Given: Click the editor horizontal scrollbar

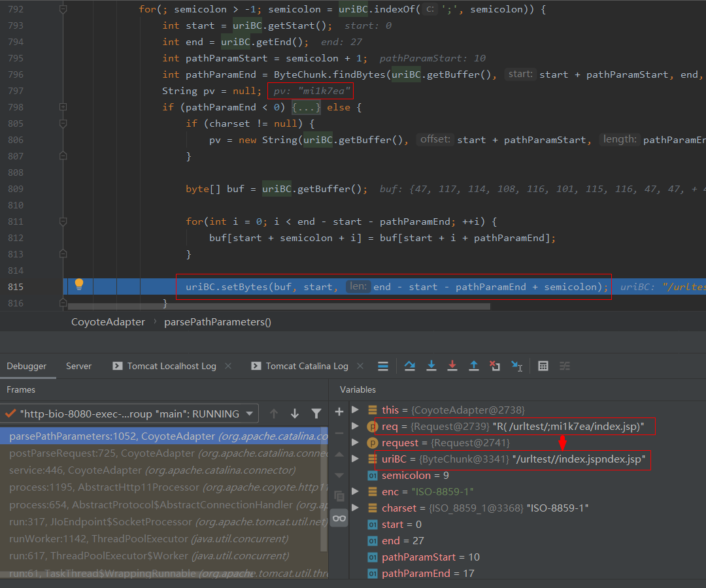Looking at the screenshot, I should tap(278, 306).
